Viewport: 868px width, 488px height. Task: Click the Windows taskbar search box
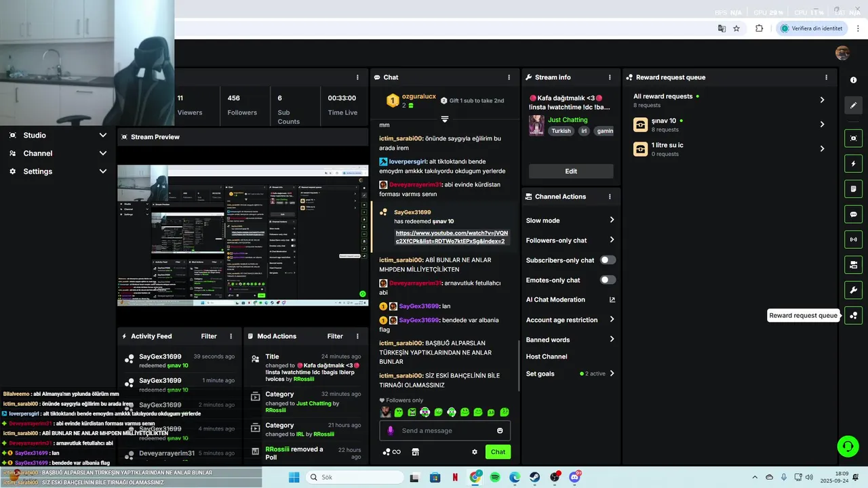tap(355, 477)
